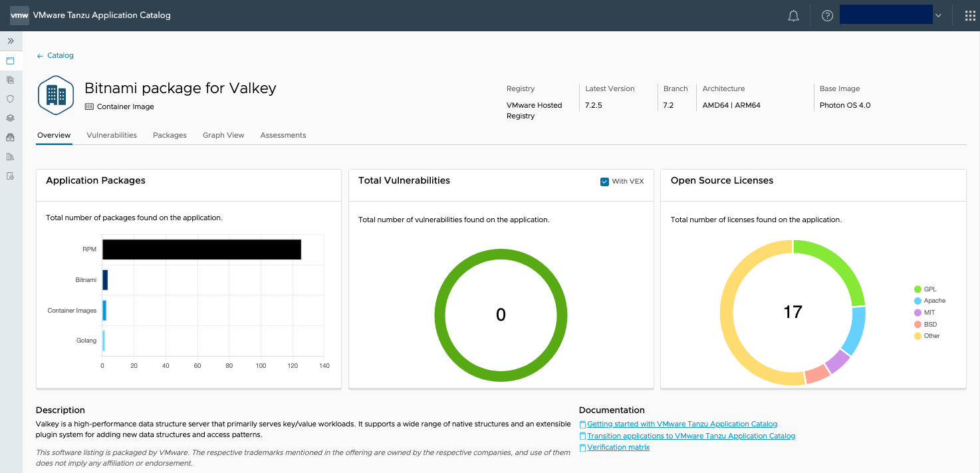
Task: Open the account dropdown in the header
Action: click(886, 14)
